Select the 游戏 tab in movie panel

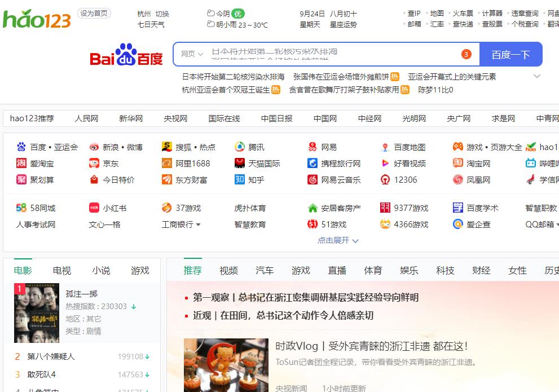140,271
